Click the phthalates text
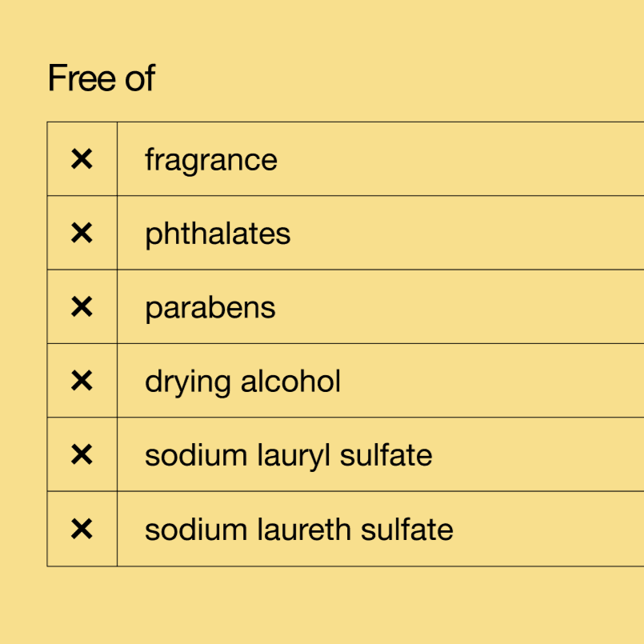The height and width of the screenshot is (644, 644). (217, 234)
